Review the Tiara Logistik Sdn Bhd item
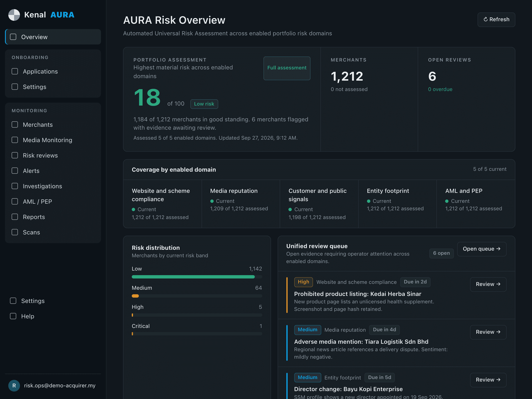The width and height of the screenshot is (532, 399). [x=488, y=332]
